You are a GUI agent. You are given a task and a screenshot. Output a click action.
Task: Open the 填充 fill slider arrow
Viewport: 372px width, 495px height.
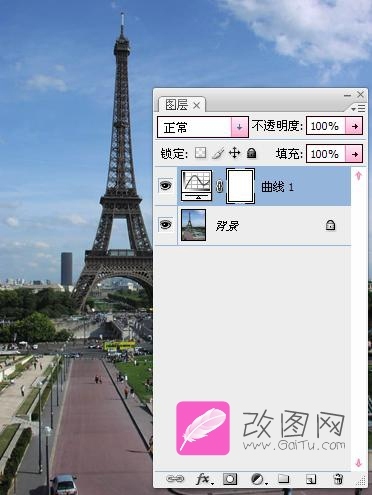(354, 154)
